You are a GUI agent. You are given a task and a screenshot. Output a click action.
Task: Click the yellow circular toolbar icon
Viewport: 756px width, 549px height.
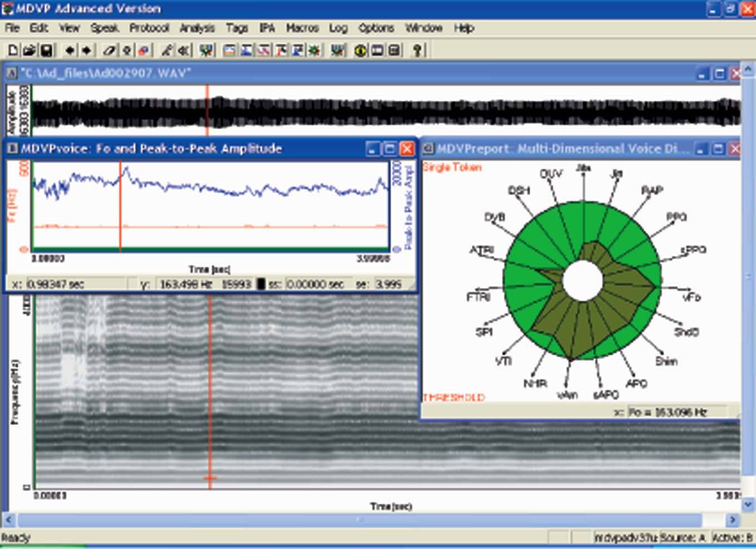pos(360,51)
